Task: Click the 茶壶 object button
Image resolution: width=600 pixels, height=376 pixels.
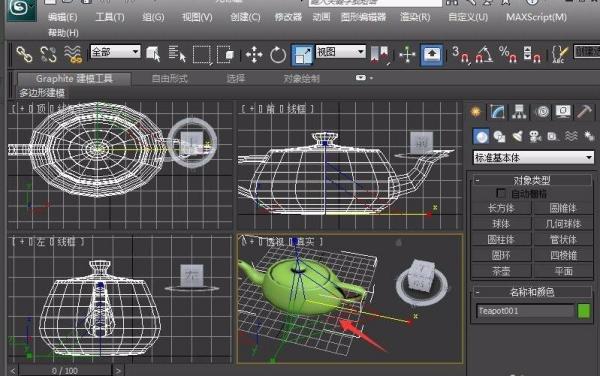Action: (x=501, y=271)
